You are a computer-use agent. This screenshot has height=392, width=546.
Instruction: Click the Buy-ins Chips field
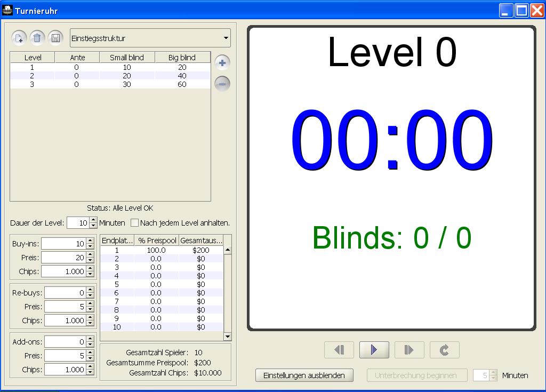(x=63, y=271)
